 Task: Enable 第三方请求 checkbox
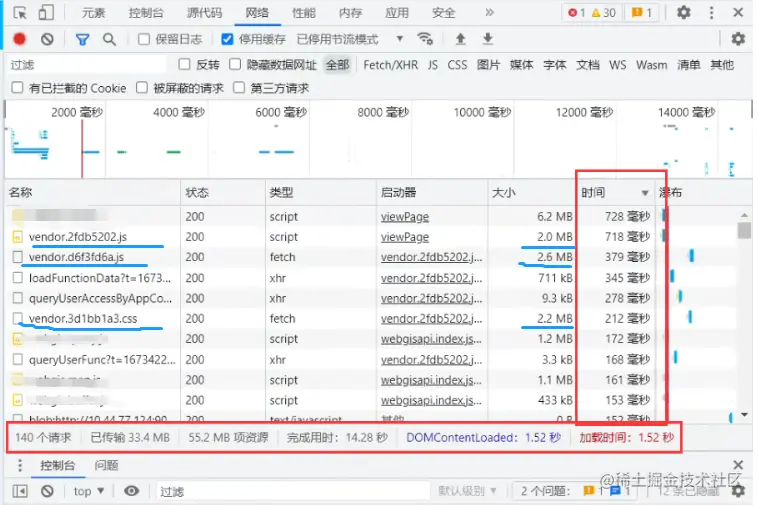pos(239,87)
